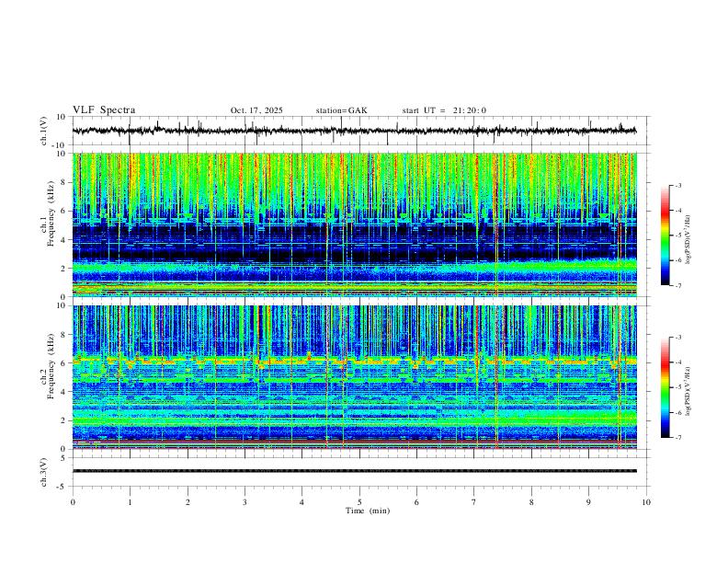Viewport: 728px width, 563px height.
Task: Click the time axis tick label '10'
Action: (x=646, y=502)
